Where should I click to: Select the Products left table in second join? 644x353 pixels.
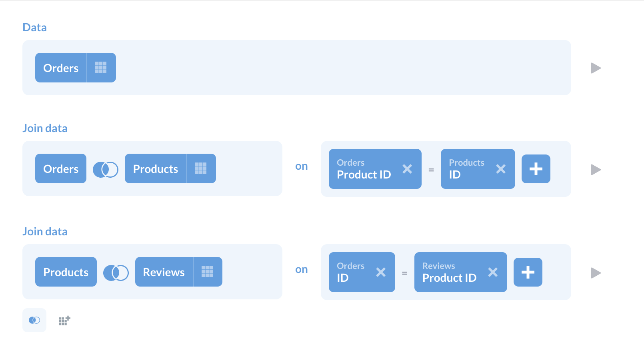66,272
